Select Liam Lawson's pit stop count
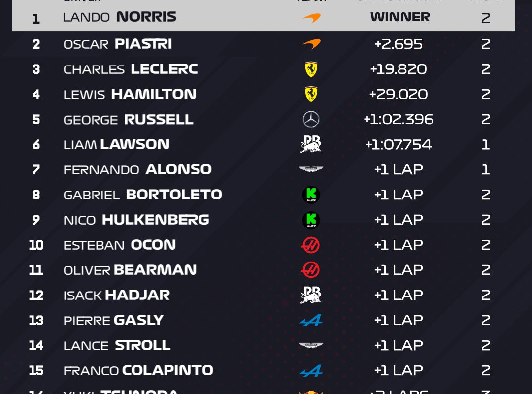Image resolution: width=532 pixels, height=394 pixels. (x=486, y=144)
